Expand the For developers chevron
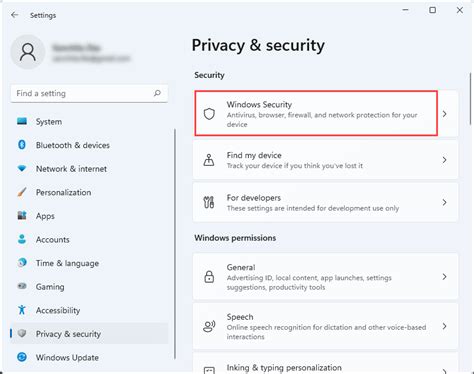 coord(444,202)
